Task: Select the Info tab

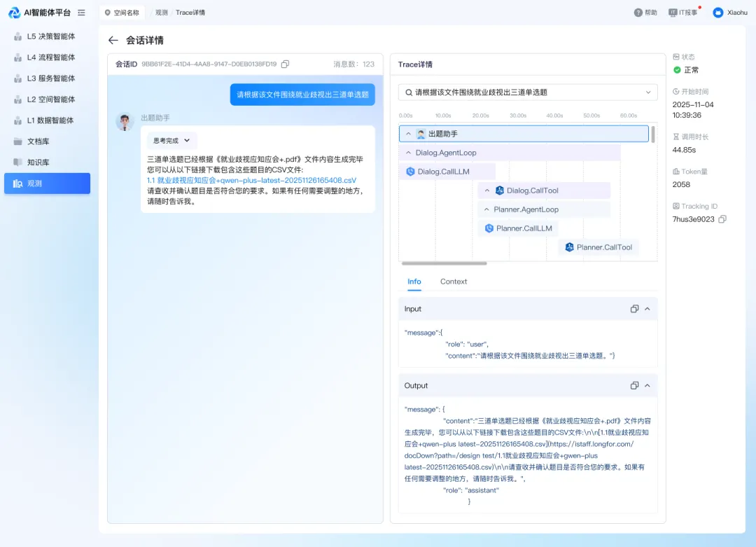Action: pyautogui.click(x=414, y=282)
